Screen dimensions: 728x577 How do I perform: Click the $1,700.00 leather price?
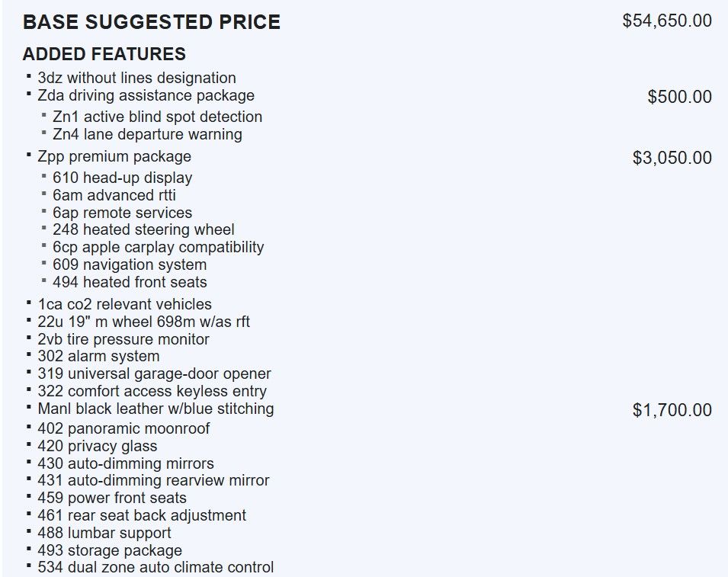coord(672,410)
